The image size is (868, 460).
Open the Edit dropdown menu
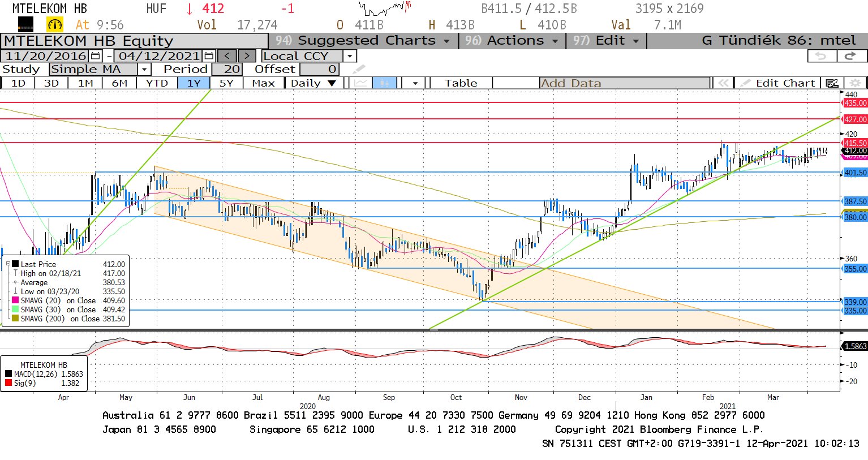click(x=605, y=41)
